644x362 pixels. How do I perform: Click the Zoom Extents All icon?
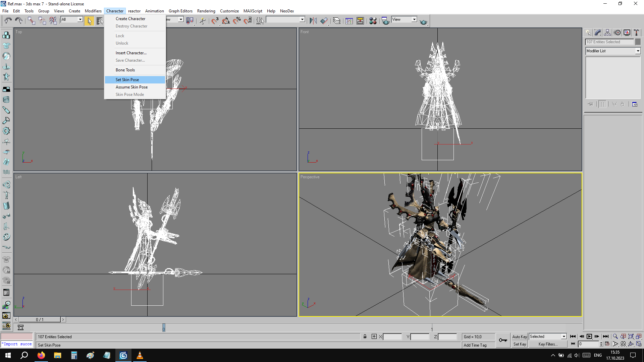[639, 336]
